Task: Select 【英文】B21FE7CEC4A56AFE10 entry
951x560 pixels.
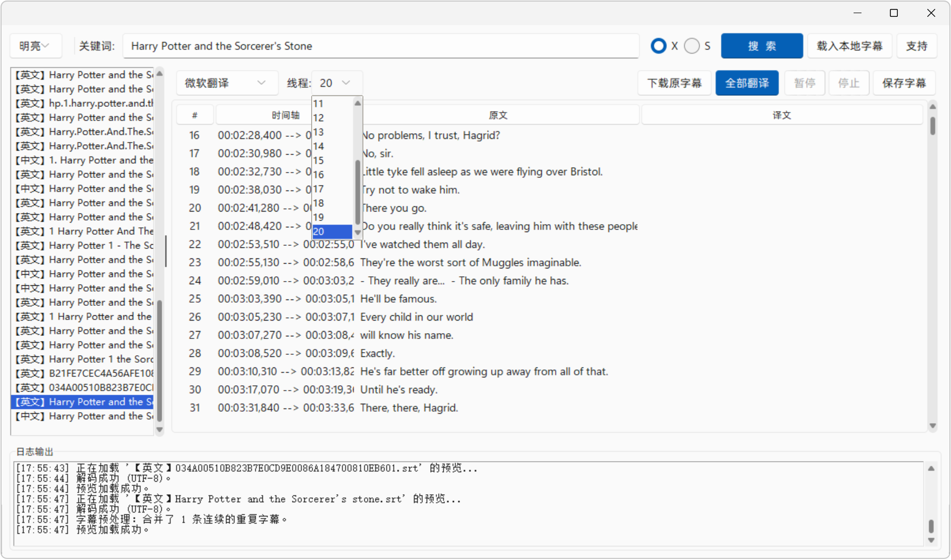Action: 83,373
